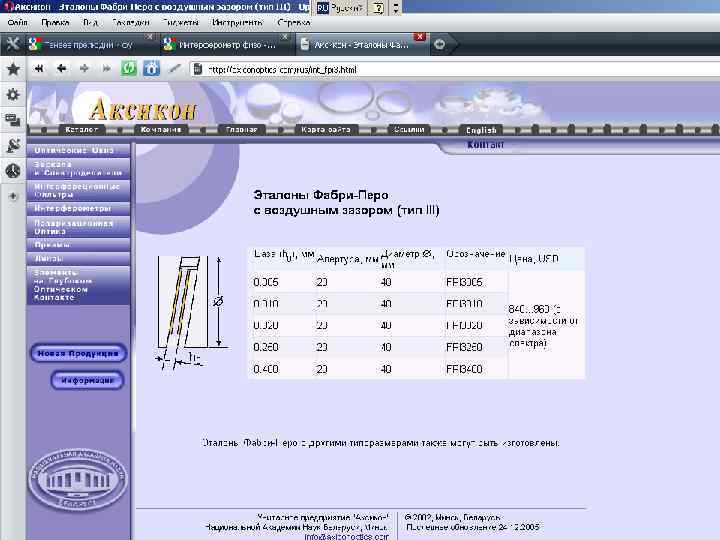This screenshot has width=720, height=540.
Task: Open the language bar options arrow
Action: point(396,8)
